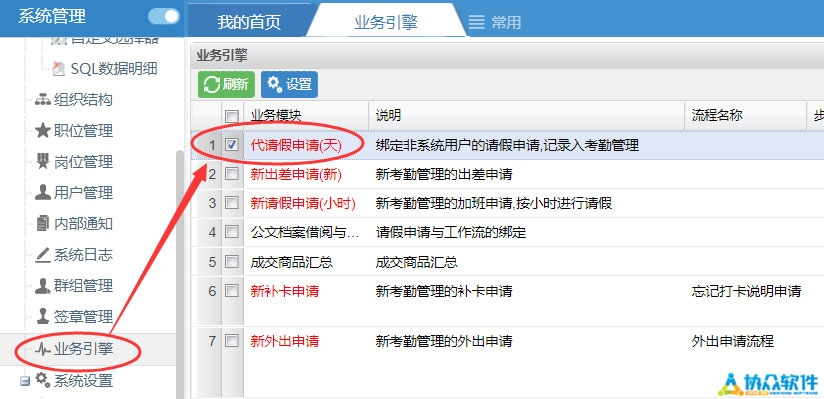This screenshot has width=824, height=399.
Task: Open 系统日志 in the sidebar
Action: (x=83, y=255)
